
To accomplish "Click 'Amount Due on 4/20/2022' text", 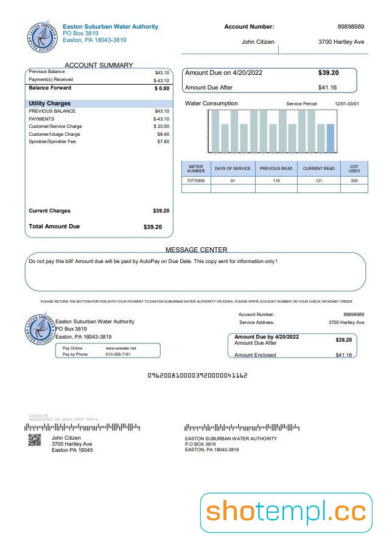I will pos(223,72).
